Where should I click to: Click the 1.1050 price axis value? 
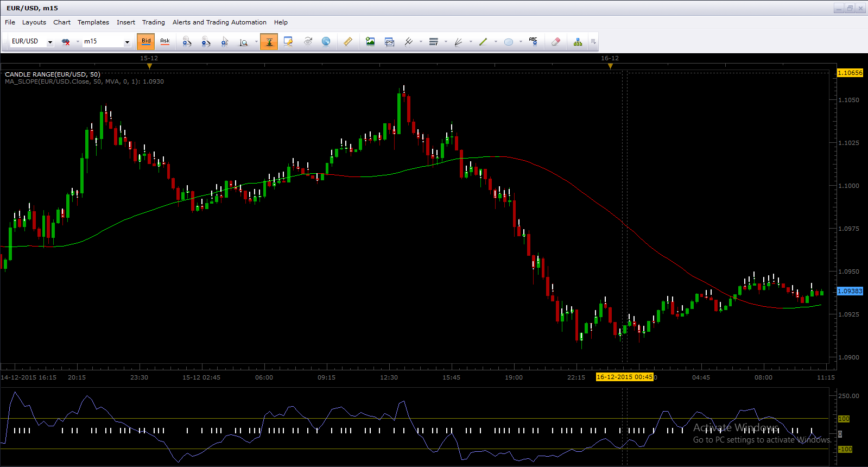[849, 100]
